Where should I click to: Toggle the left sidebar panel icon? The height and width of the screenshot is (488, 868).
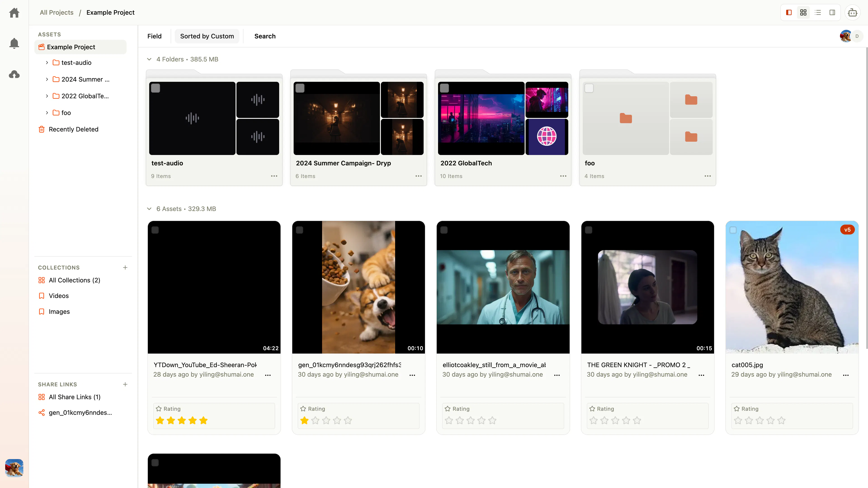tap(789, 12)
